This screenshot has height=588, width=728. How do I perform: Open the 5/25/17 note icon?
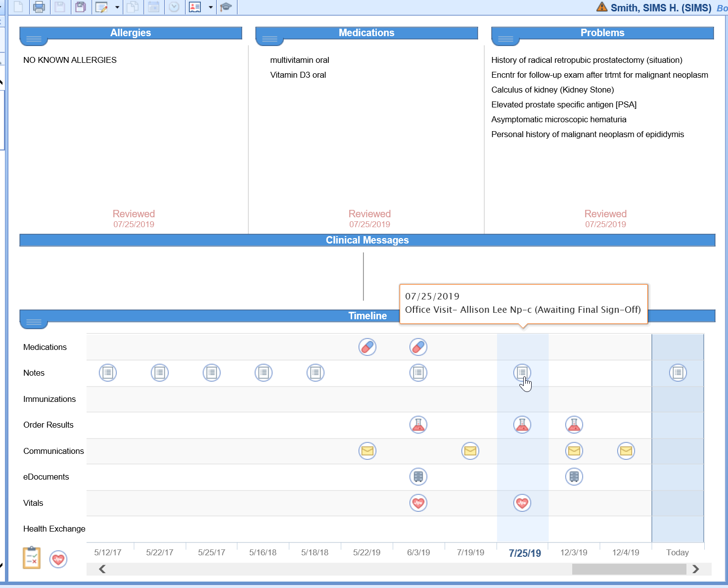point(212,373)
